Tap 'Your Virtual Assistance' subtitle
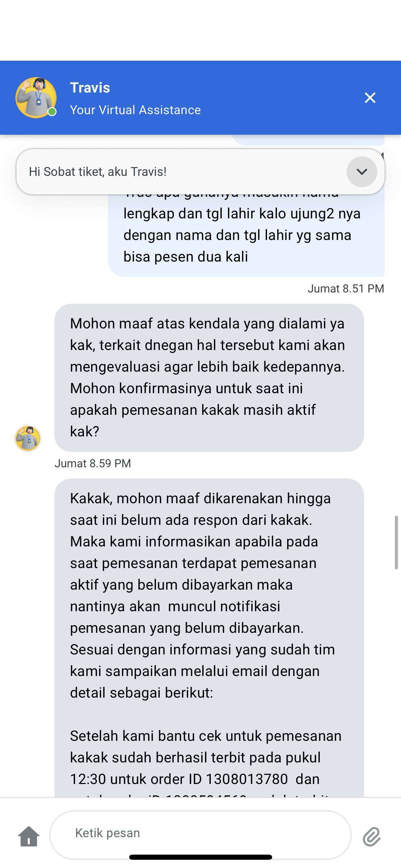 click(x=135, y=110)
